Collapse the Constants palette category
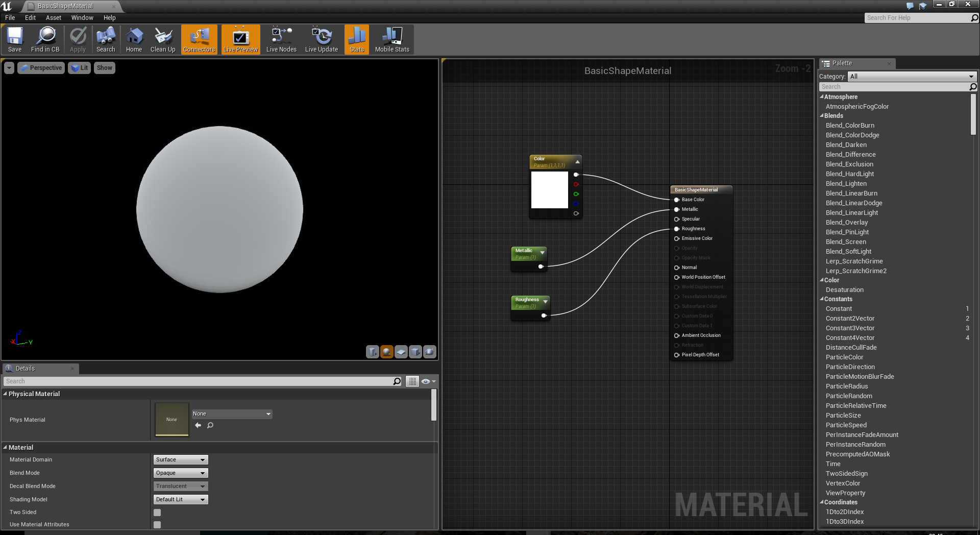The image size is (980, 535). [822, 299]
